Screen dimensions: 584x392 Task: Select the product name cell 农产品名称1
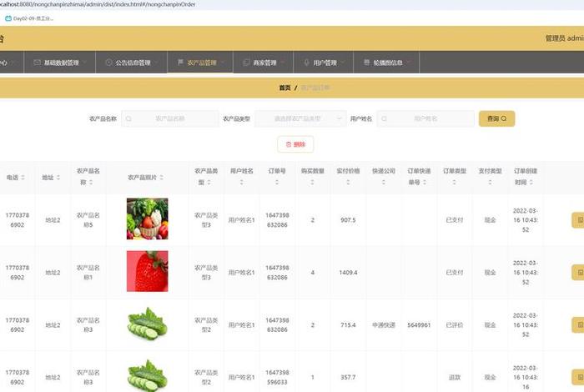(x=88, y=273)
